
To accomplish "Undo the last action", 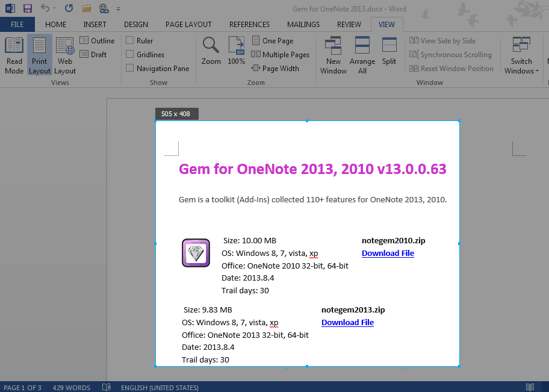I will pos(45,8).
